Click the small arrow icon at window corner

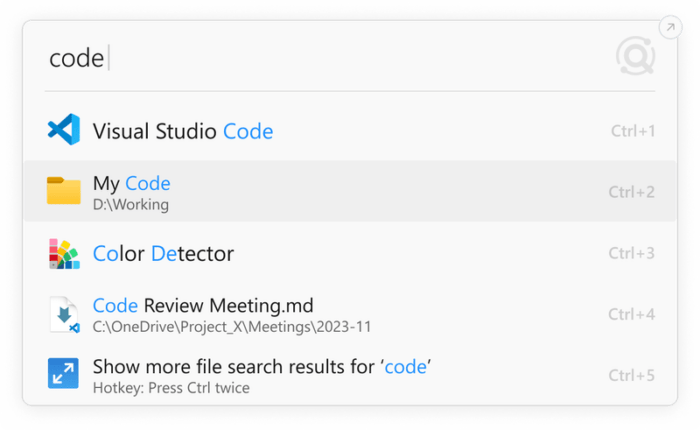670,27
